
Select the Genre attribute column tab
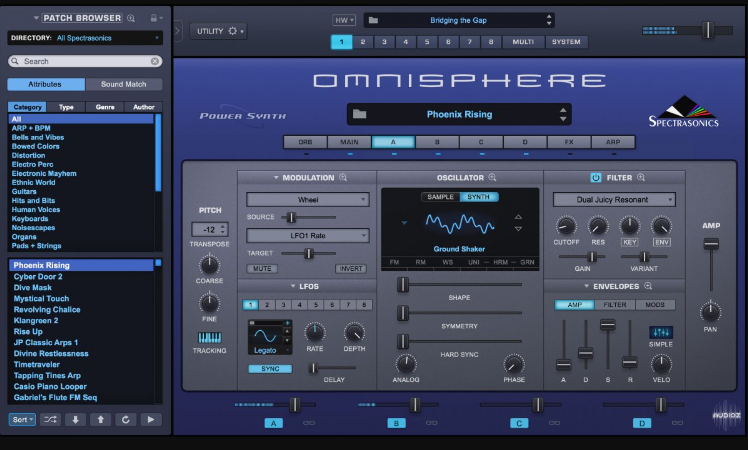[x=105, y=107]
